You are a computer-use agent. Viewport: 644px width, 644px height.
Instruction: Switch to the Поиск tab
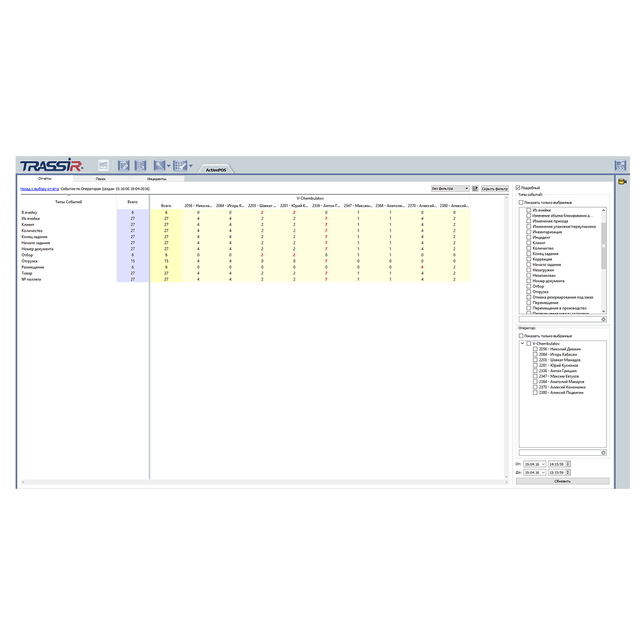[x=101, y=179]
